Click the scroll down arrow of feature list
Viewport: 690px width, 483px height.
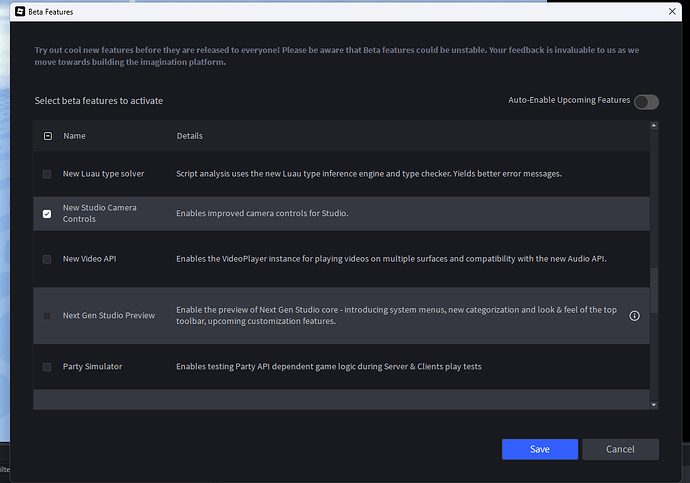point(654,405)
